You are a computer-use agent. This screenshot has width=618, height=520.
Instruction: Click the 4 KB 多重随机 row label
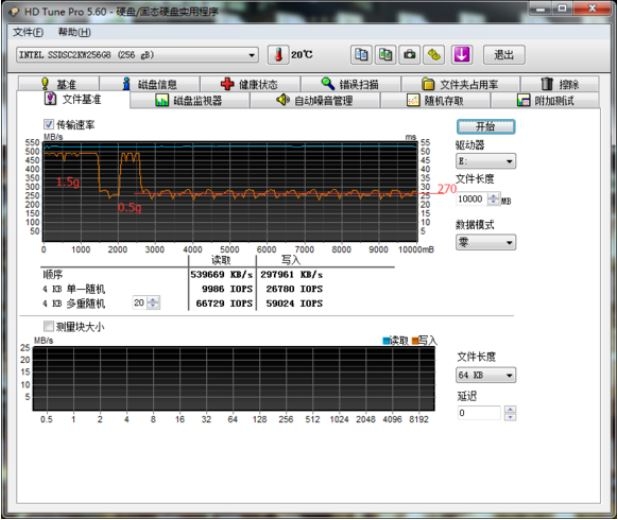(74, 303)
